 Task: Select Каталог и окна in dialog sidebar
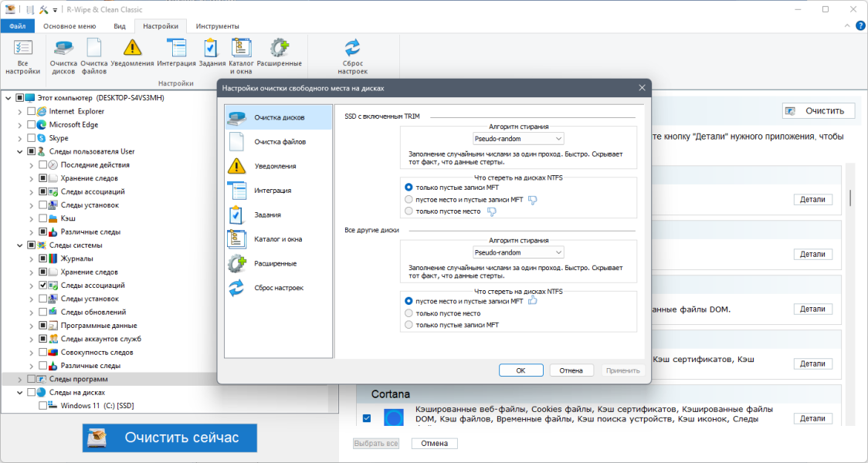click(279, 239)
